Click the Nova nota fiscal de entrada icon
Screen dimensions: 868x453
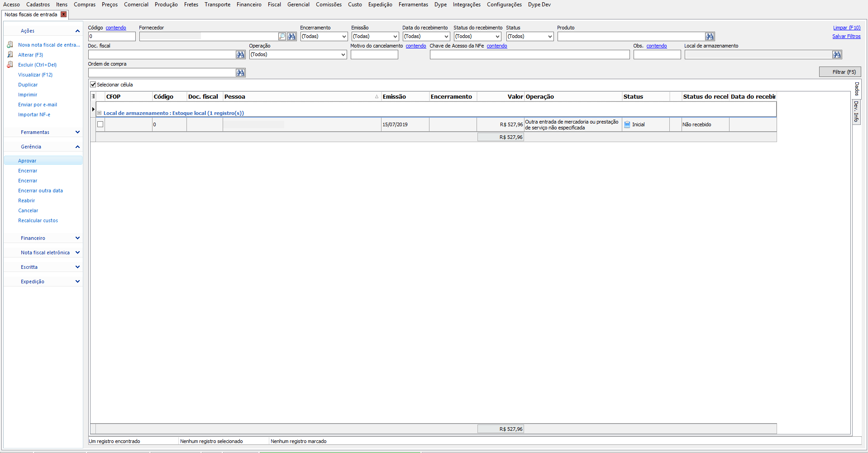pyautogui.click(x=10, y=45)
